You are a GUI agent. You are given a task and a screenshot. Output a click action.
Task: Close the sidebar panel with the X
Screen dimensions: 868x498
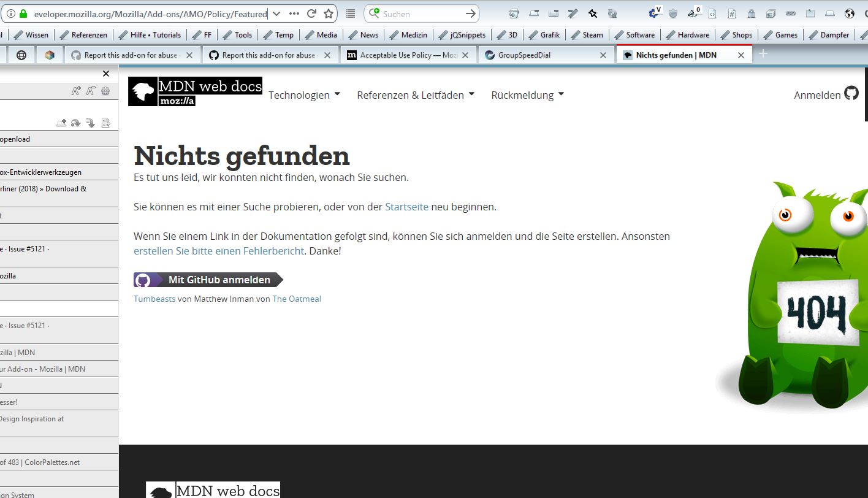(106, 74)
